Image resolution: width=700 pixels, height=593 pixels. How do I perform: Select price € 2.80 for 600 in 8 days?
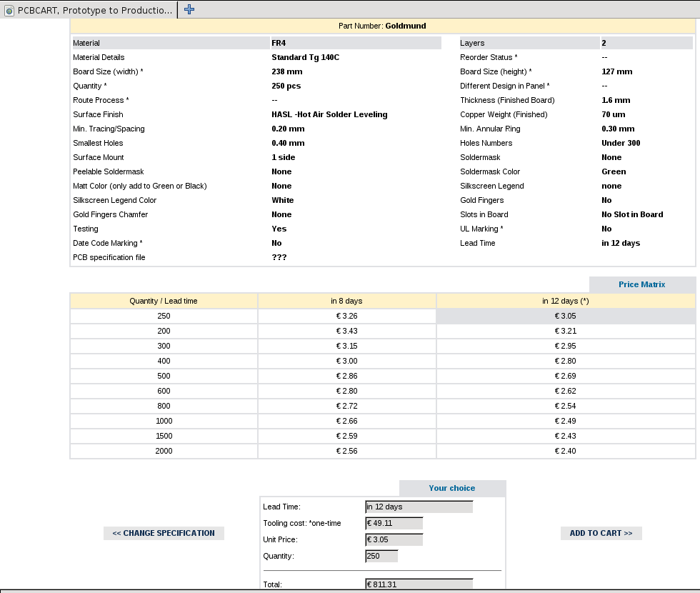[x=347, y=391]
